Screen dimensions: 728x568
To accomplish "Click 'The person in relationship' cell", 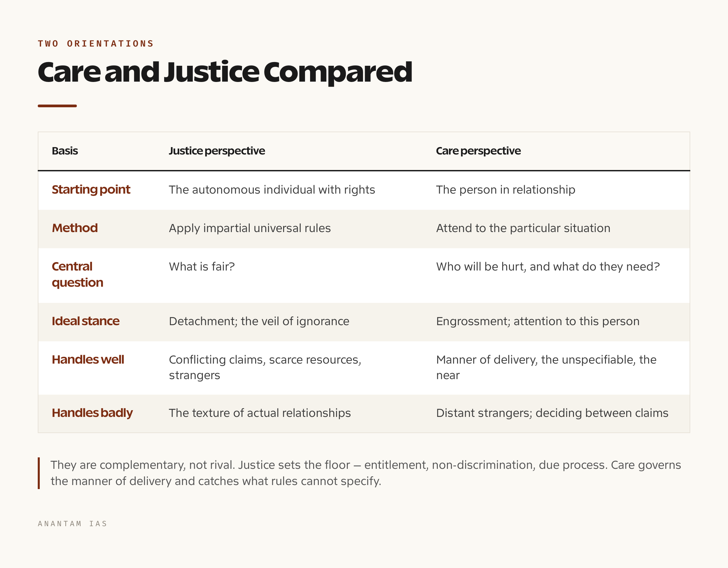I will click(506, 190).
